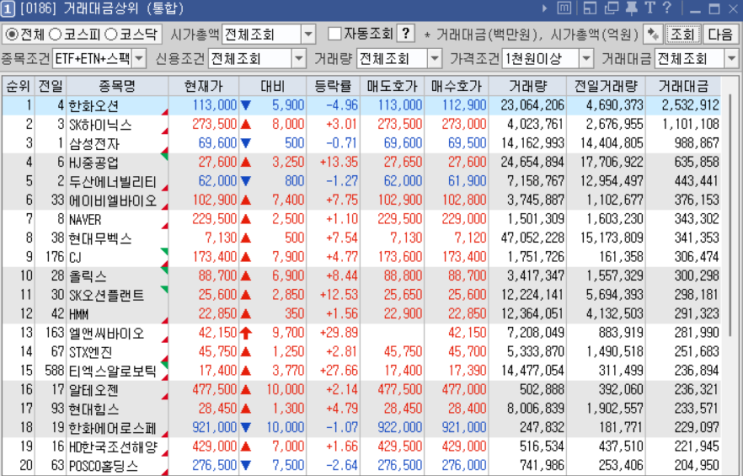Select the 한화에어로스페 stock name

click(x=112, y=428)
